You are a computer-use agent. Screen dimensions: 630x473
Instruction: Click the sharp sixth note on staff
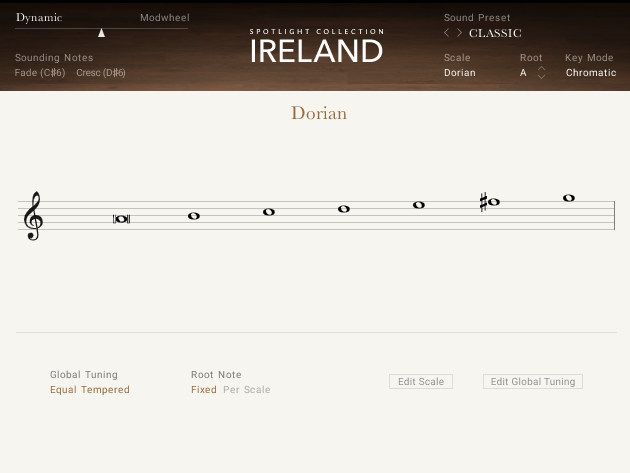(490, 202)
